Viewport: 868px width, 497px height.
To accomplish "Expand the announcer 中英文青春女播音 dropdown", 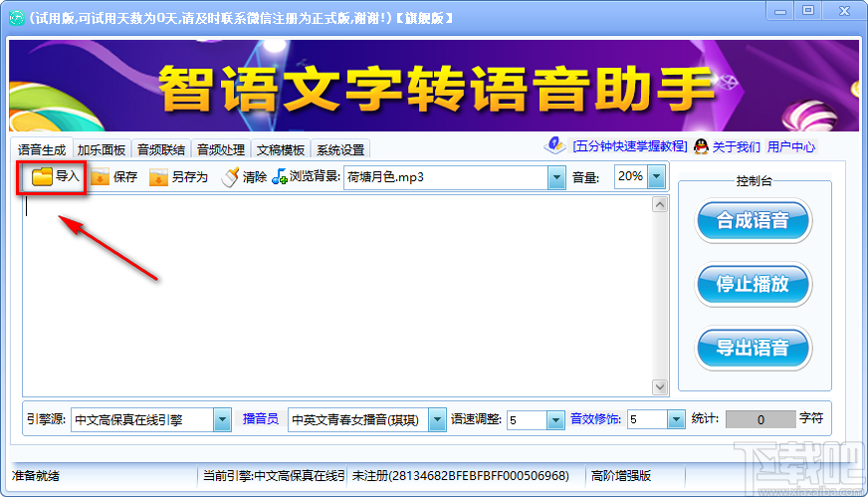I will point(437,420).
